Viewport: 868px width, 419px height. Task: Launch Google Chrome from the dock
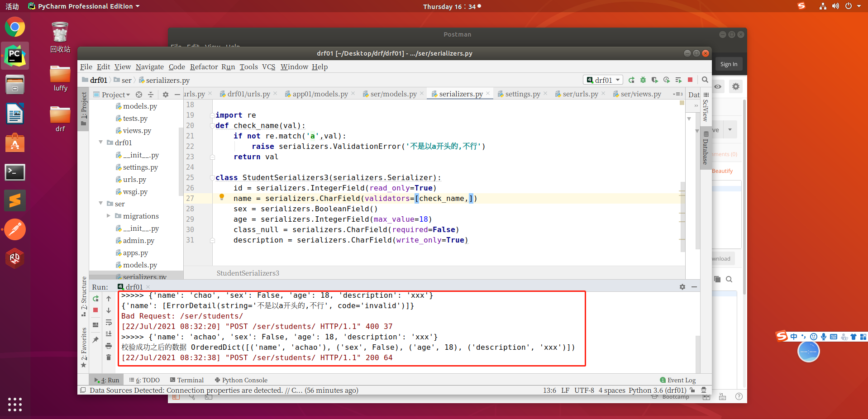coord(15,27)
